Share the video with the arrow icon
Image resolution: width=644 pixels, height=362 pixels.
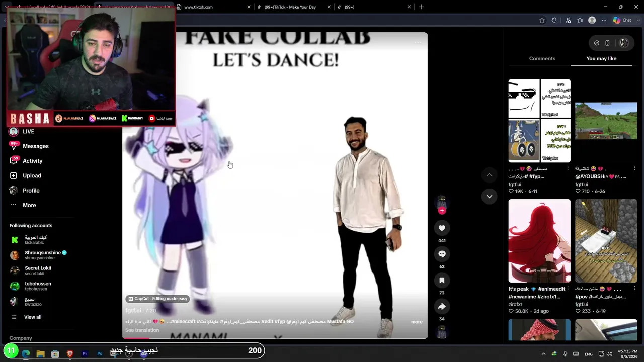[x=442, y=306]
